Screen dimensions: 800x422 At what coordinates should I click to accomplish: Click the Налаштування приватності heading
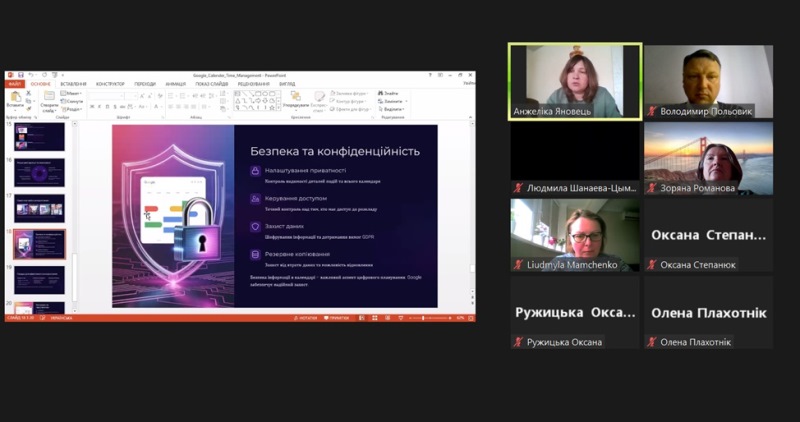(305, 170)
